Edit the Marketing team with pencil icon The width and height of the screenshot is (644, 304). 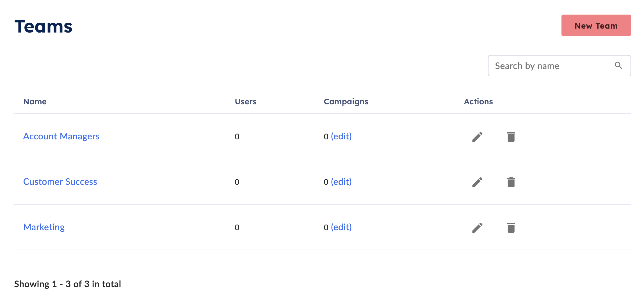(477, 228)
